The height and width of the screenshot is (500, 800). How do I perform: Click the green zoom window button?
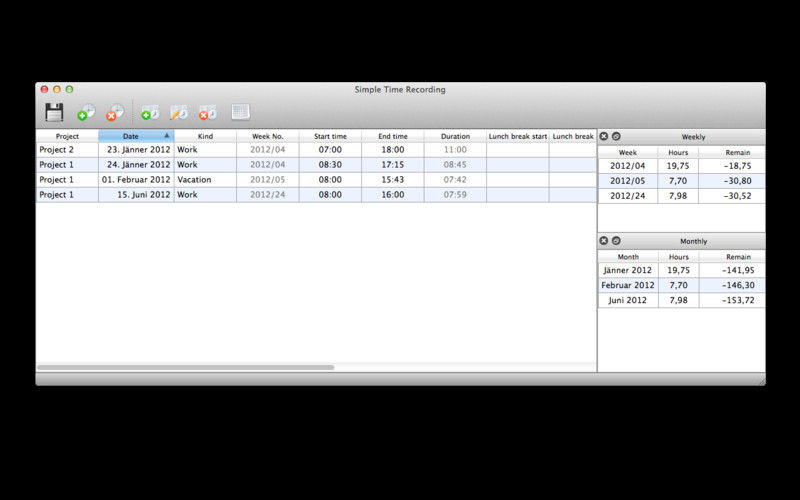click(69, 89)
